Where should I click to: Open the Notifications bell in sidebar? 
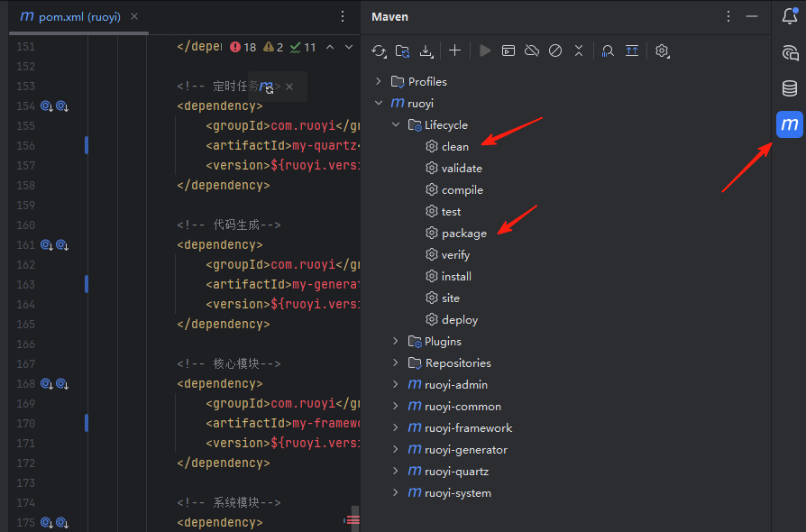pyautogui.click(x=789, y=16)
